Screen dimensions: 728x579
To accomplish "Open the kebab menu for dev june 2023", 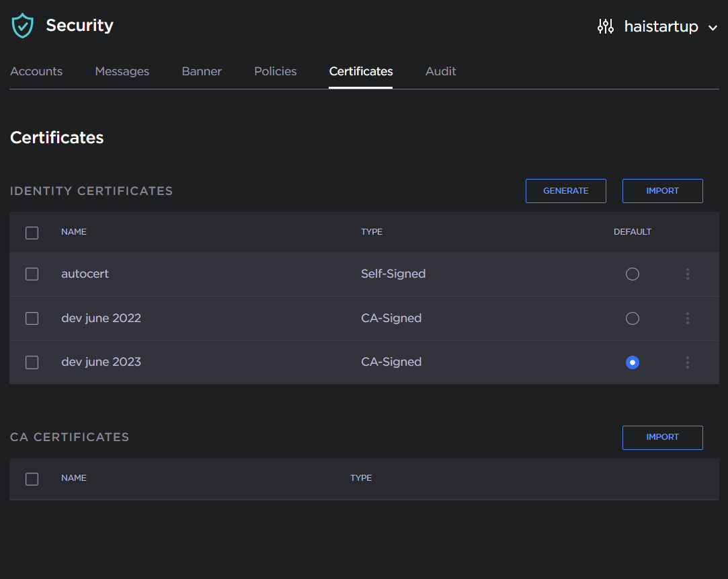I will pos(687,362).
